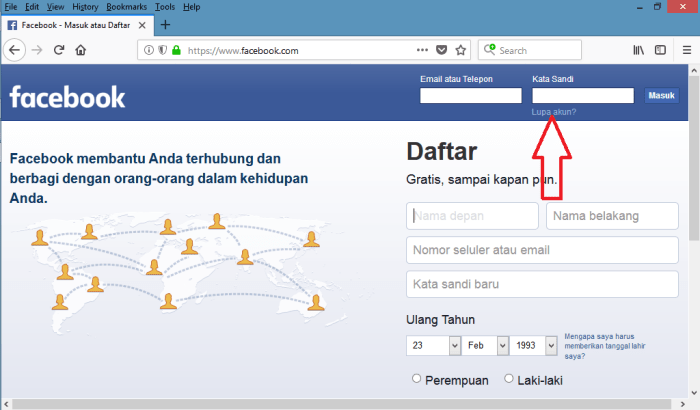Click the Daftar heading text
The image size is (700, 410).
click(x=442, y=151)
